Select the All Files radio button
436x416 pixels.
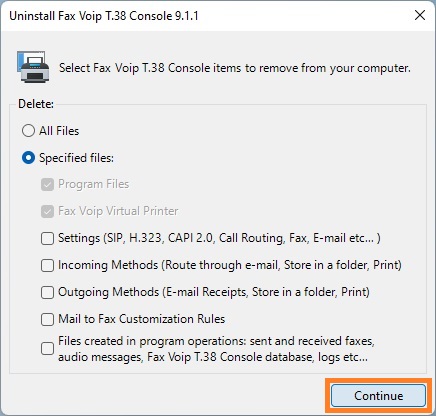coord(28,131)
